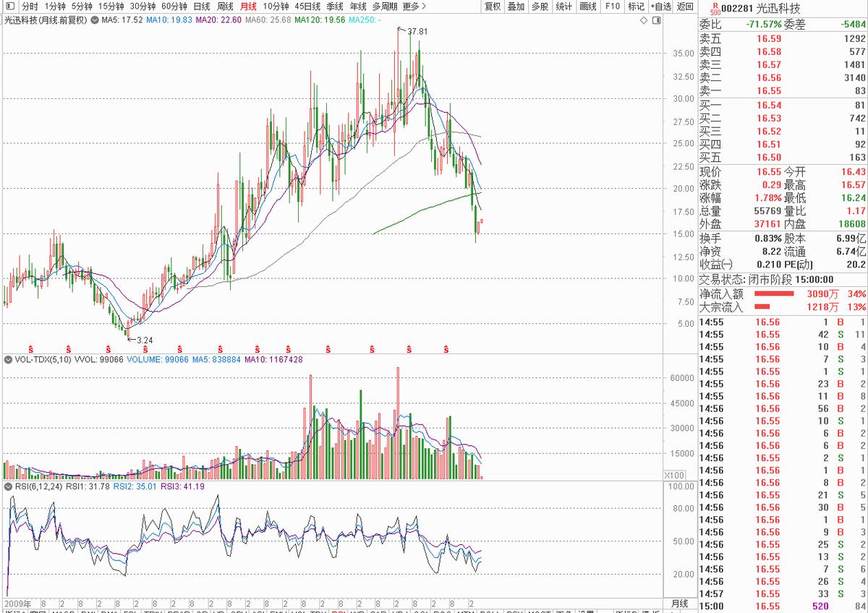
Task: Click the X100 volume scale label
Action: 673,475
